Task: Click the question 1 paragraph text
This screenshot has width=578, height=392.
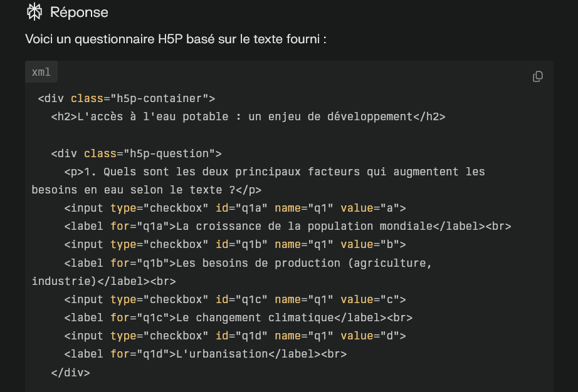Action: point(275,172)
